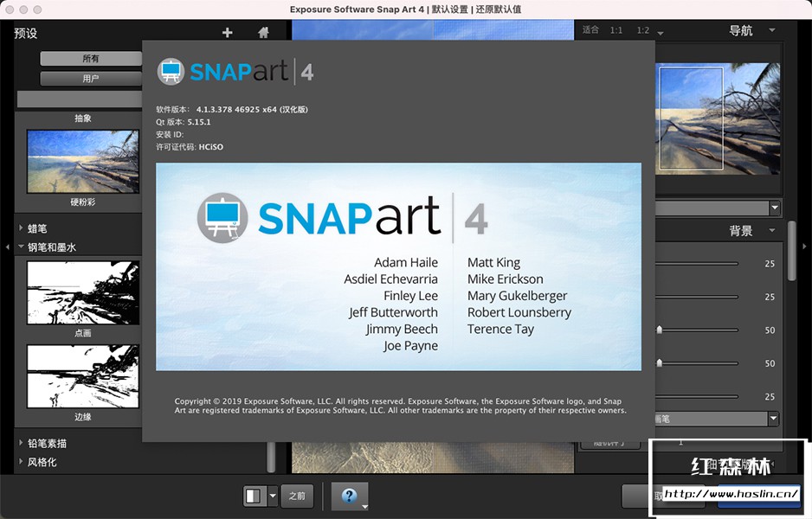Viewport: 812px width, 519px height.
Task: Click the home icon in presets panel
Action: tap(263, 33)
